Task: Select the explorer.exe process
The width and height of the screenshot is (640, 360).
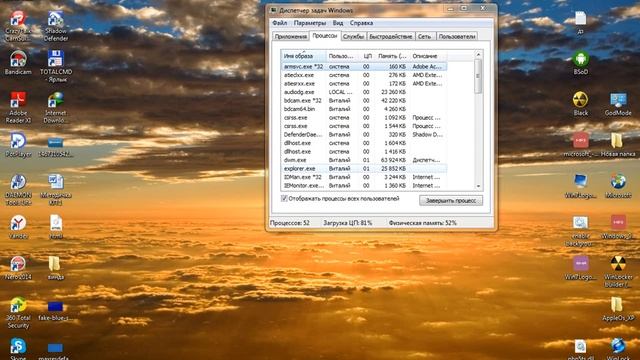Action: click(364, 169)
